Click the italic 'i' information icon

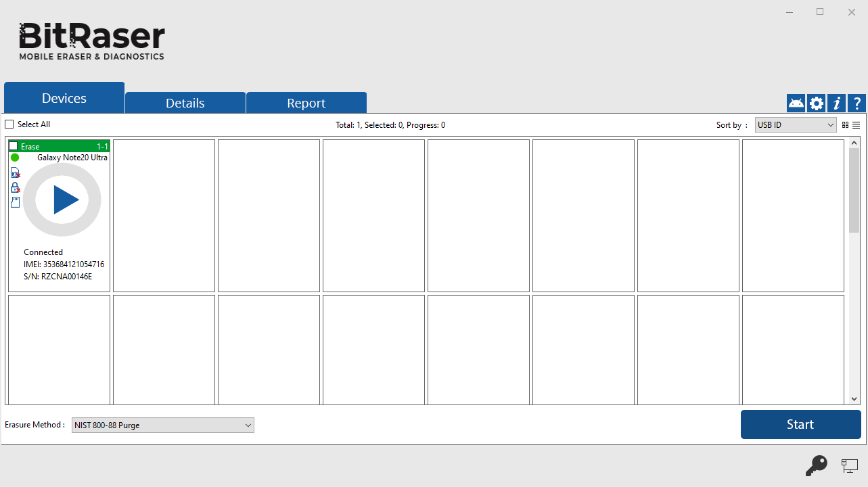[x=837, y=103]
